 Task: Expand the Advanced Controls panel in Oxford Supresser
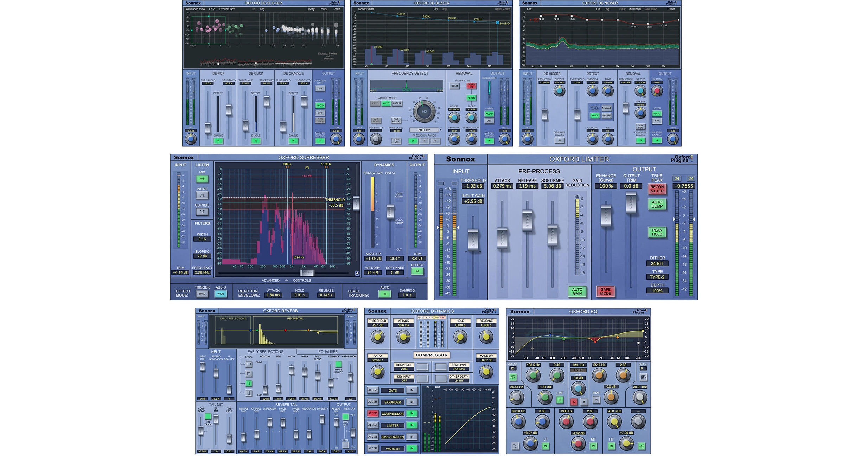pyautogui.click(x=286, y=280)
